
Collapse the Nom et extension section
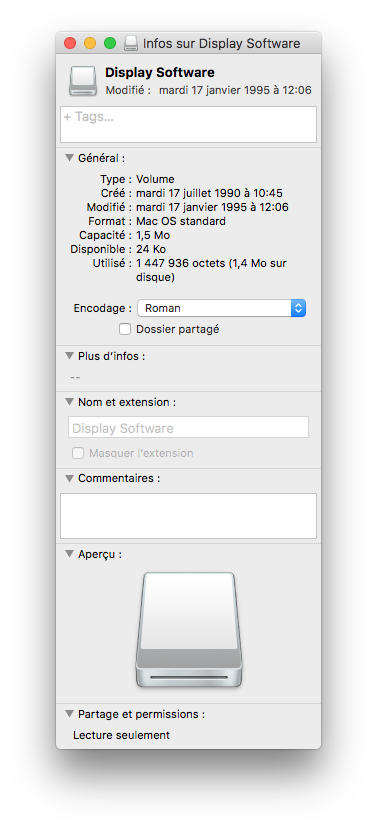[x=69, y=402]
